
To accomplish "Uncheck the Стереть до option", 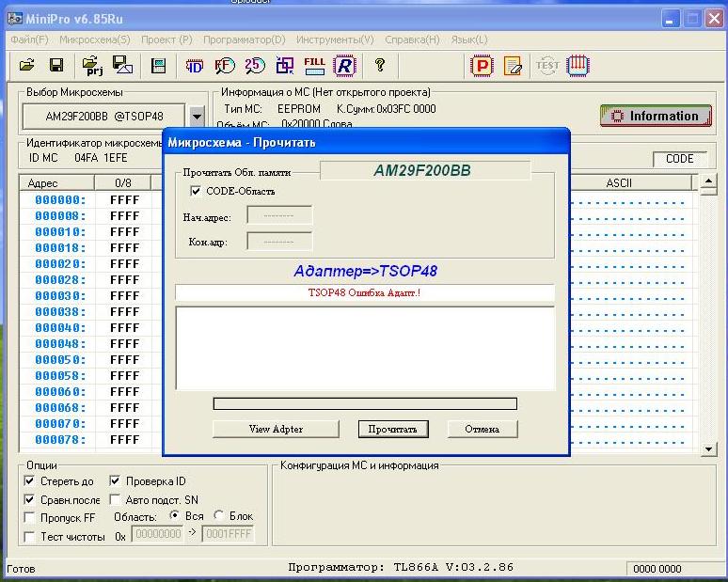I will (29, 480).
